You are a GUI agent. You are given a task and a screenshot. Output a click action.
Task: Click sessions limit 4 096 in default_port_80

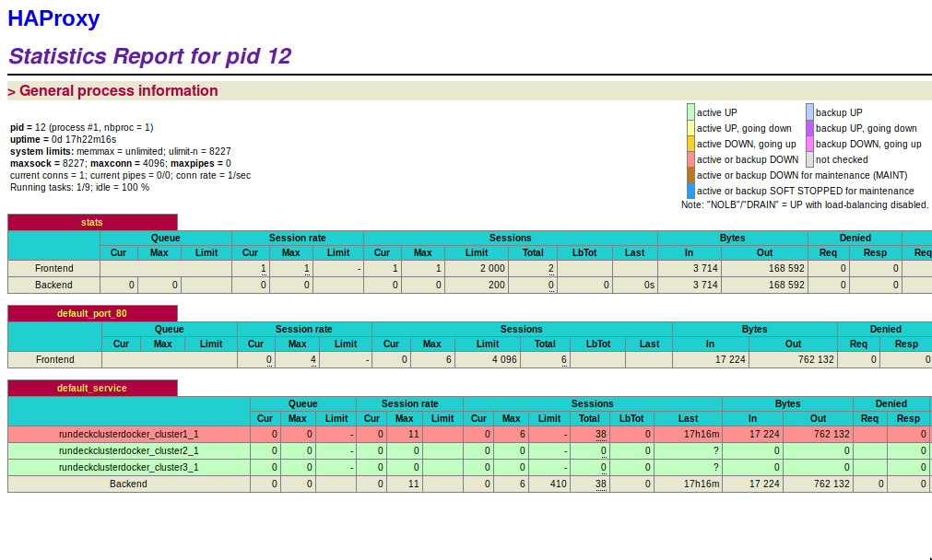(504, 360)
